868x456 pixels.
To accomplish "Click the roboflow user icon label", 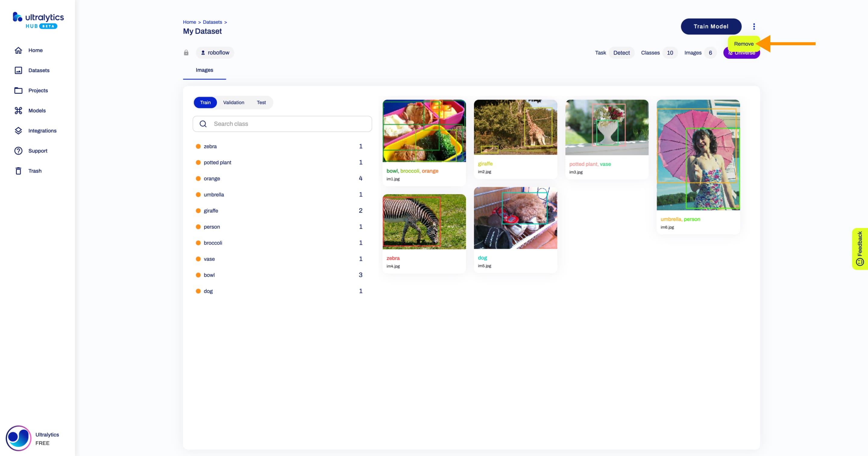I will tap(215, 52).
